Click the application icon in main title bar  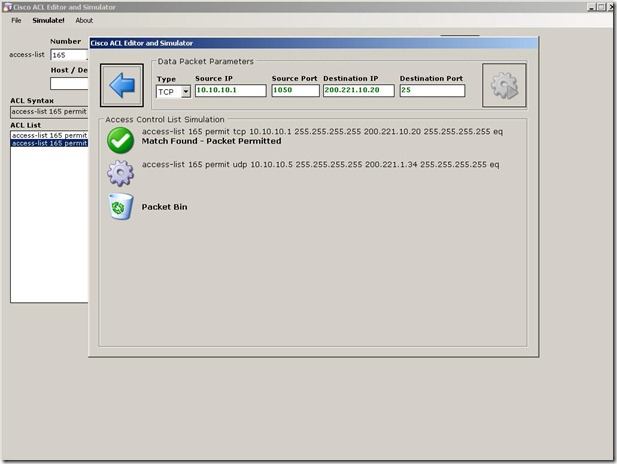(x=7, y=7)
